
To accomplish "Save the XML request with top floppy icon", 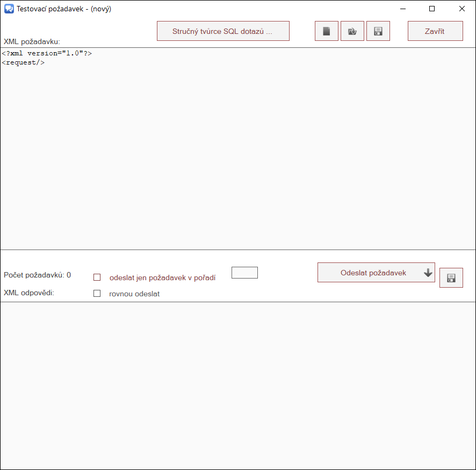I will [378, 31].
